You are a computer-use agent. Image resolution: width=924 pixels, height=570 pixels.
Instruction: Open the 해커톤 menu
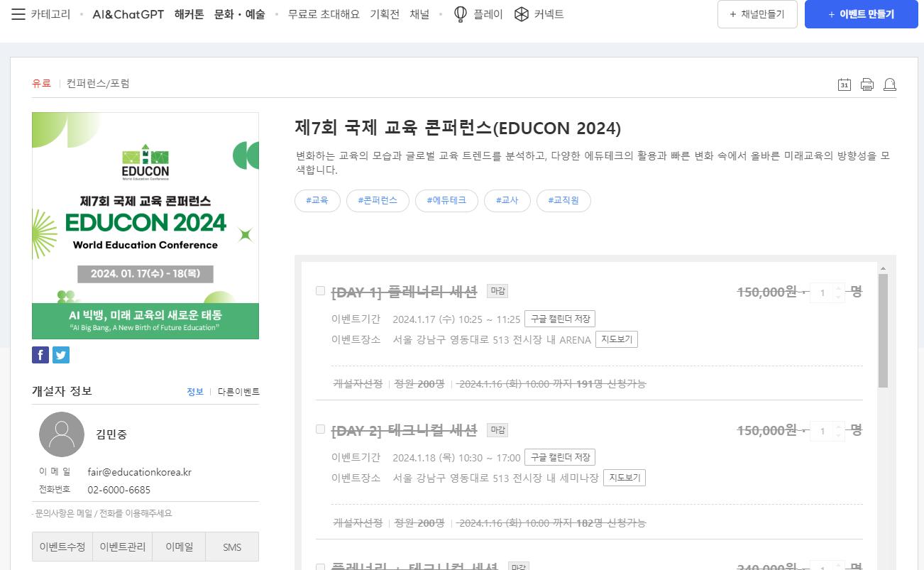coord(189,14)
